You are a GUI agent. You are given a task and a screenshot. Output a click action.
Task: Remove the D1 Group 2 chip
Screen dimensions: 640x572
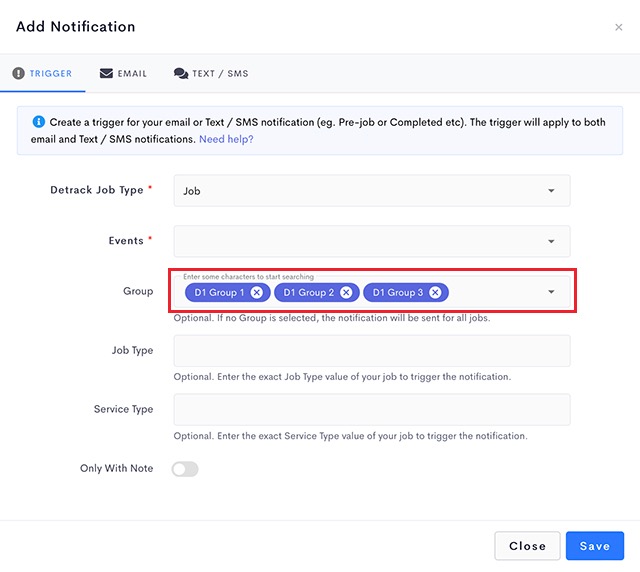click(x=346, y=292)
